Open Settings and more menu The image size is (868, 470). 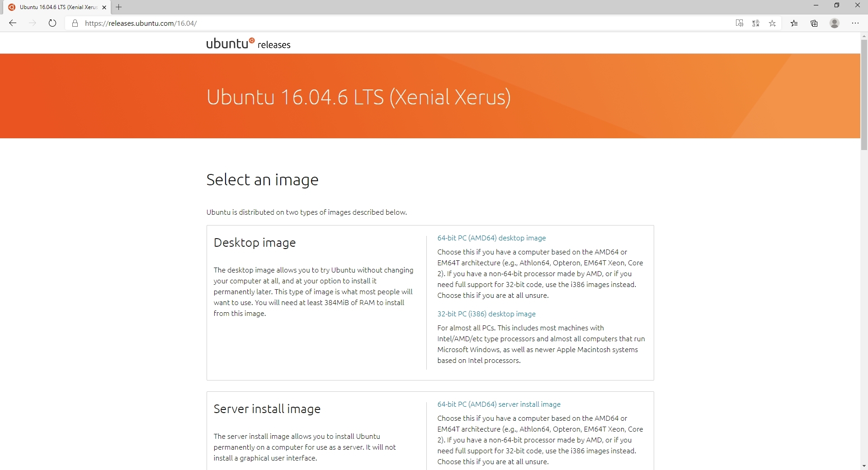pyautogui.click(x=855, y=23)
